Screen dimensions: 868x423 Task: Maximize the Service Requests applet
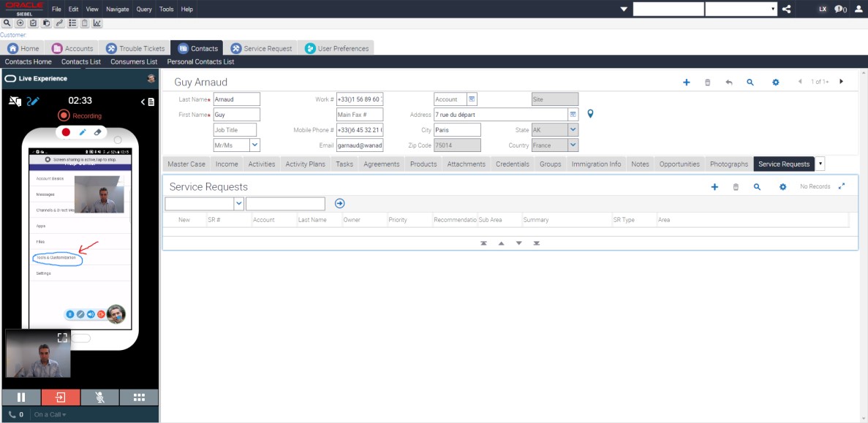tap(842, 186)
